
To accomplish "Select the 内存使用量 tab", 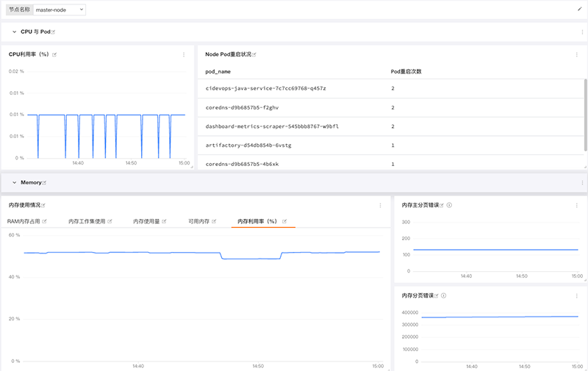I will [146, 221].
